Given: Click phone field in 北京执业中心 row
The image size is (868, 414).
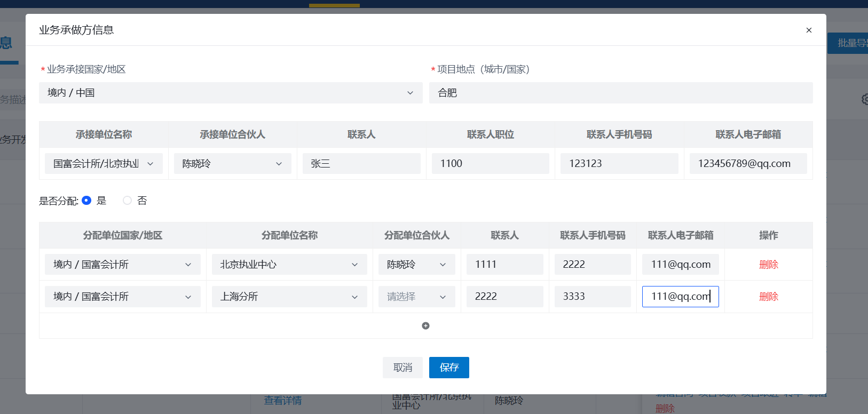Looking at the screenshot, I should click(593, 265).
